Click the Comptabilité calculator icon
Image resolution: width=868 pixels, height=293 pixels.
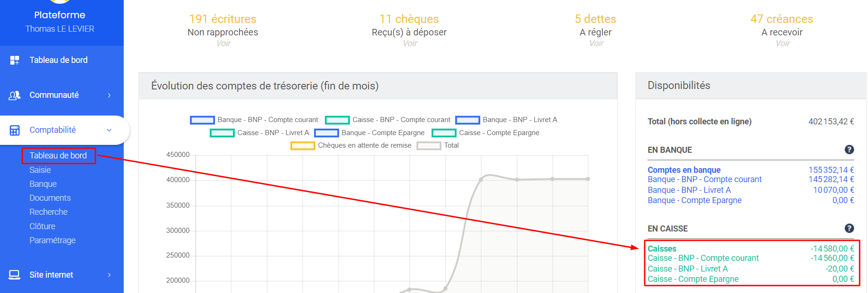(15, 130)
